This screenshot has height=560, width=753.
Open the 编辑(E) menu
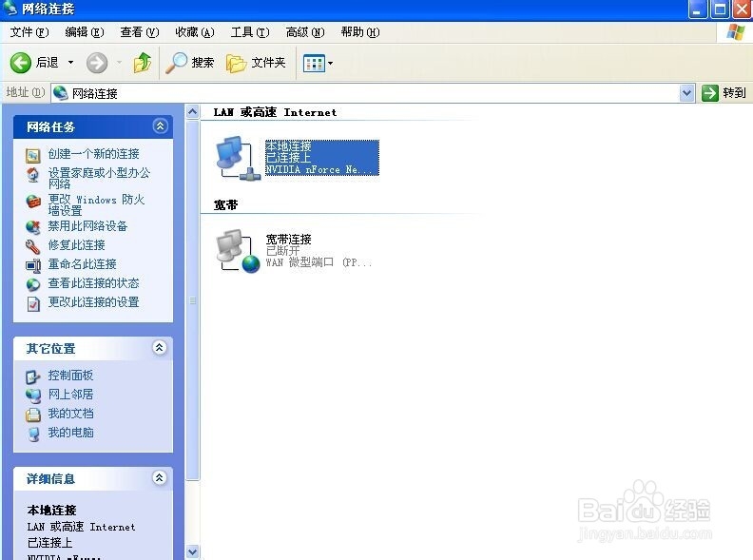(85, 32)
